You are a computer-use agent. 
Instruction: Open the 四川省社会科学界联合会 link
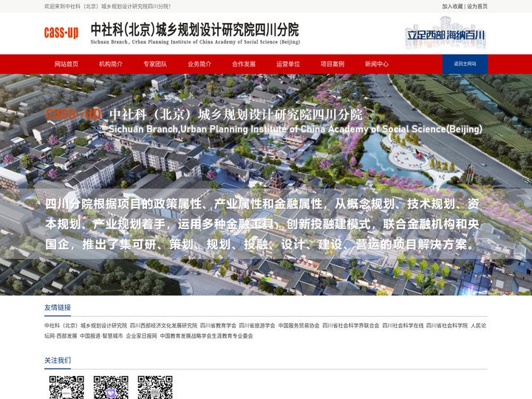(351, 325)
